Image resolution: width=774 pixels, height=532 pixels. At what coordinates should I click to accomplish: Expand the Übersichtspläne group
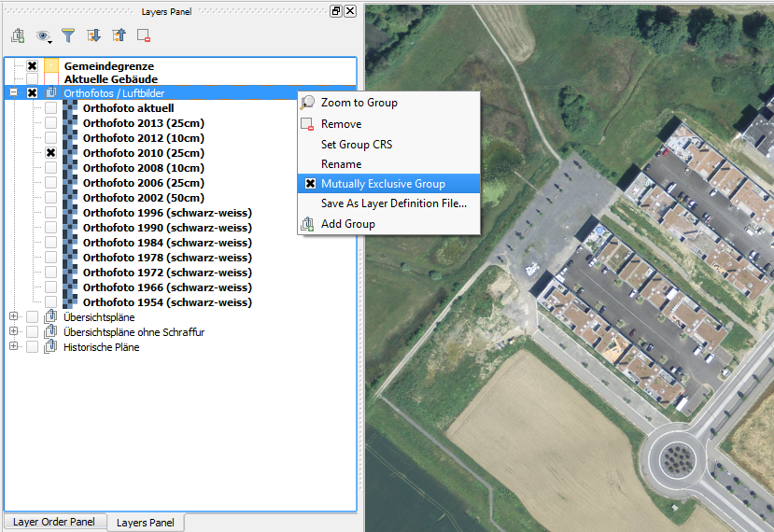13,317
